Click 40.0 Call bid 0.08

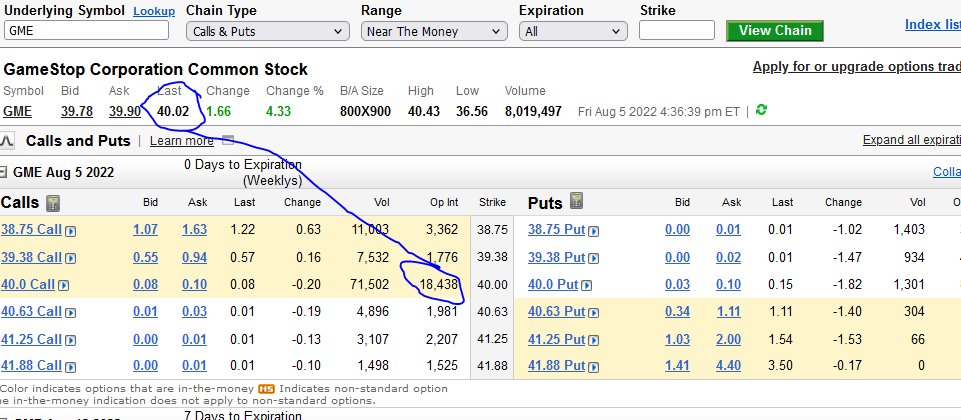(x=145, y=284)
